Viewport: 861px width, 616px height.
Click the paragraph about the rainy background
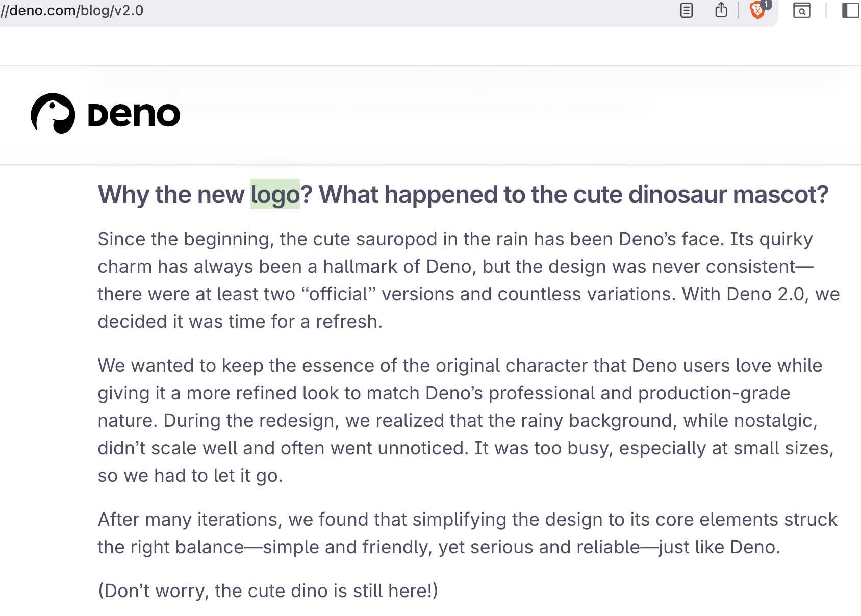pos(459,420)
